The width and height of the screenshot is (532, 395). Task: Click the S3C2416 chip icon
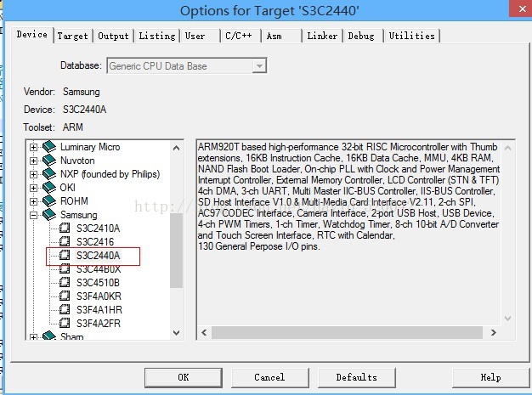point(65,241)
